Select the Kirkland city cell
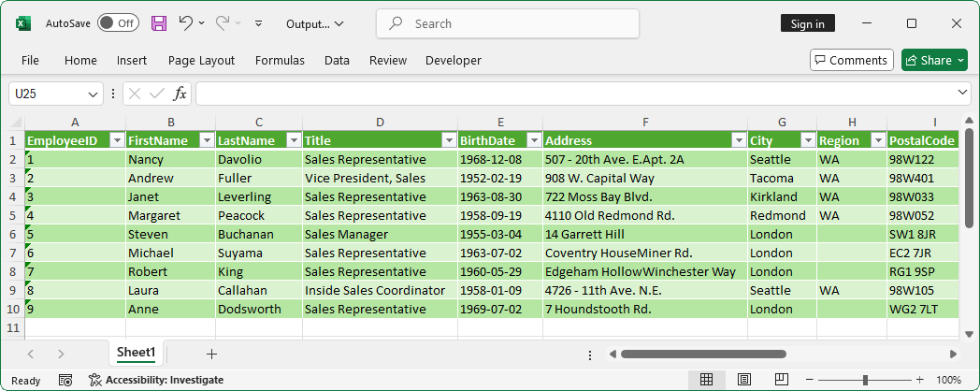 coord(782,197)
